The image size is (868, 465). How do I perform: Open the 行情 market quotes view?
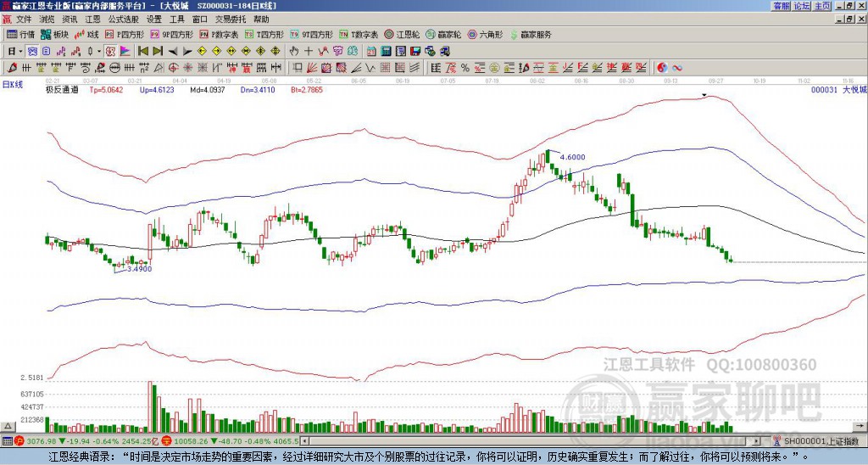pos(20,34)
